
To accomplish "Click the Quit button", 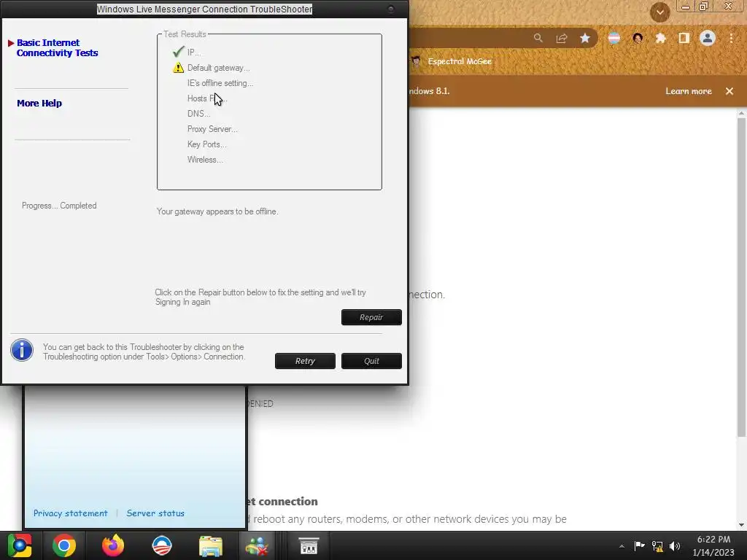I will click(x=371, y=361).
